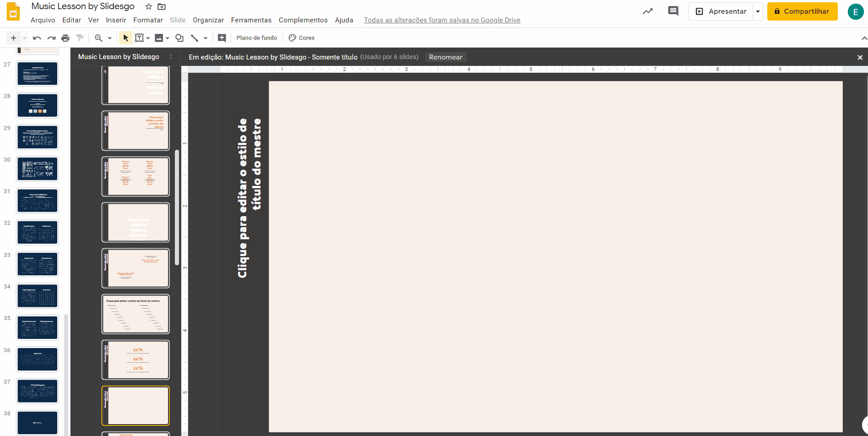The width and height of the screenshot is (868, 436).
Task: Select the shape tool
Action: [179, 38]
